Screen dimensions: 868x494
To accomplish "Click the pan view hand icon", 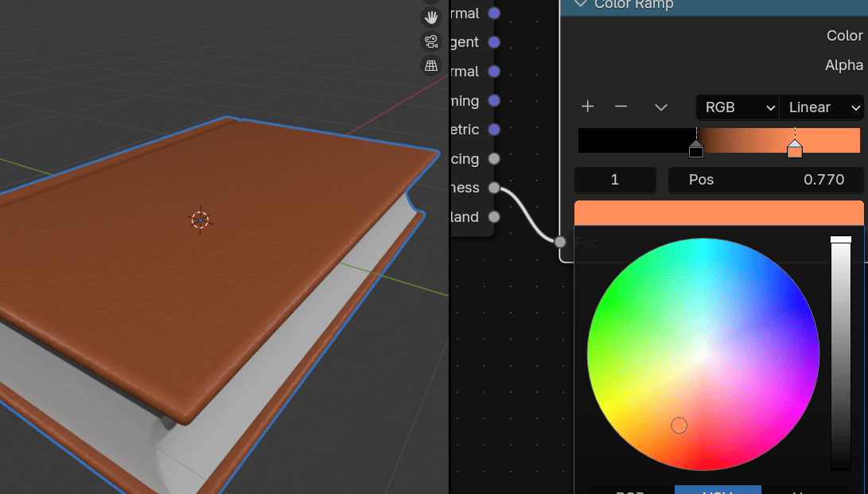I will (x=431, y=16).
